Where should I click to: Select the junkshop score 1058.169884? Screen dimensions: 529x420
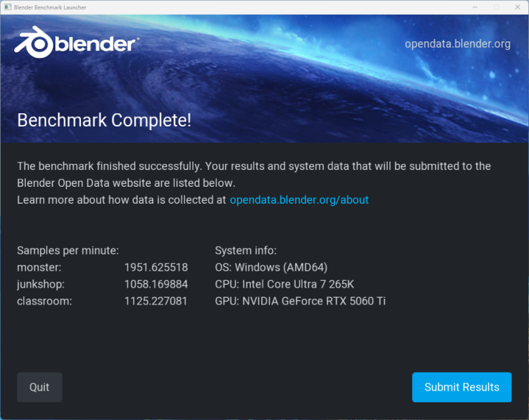click(156, 284)
